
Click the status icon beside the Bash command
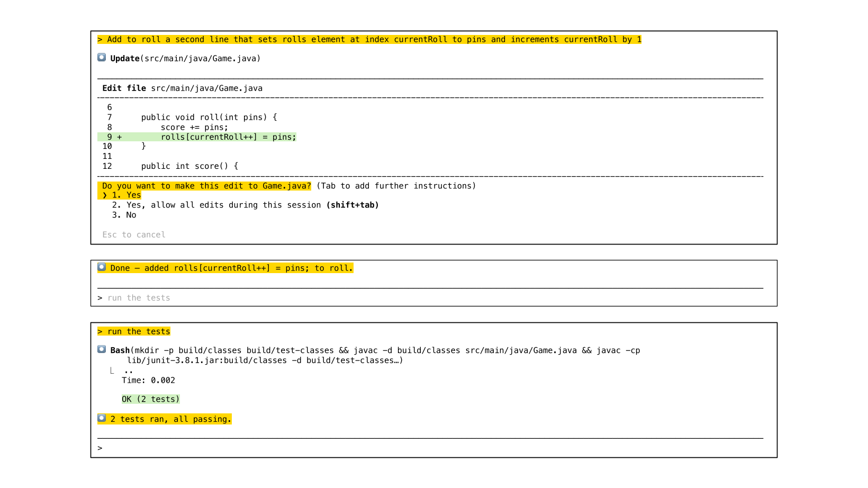click(102, 349)
